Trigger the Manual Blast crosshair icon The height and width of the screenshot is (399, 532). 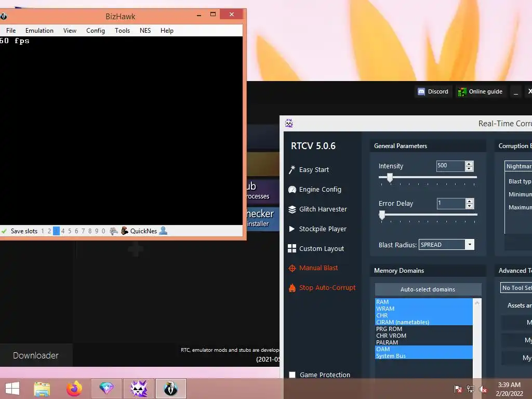292,268
